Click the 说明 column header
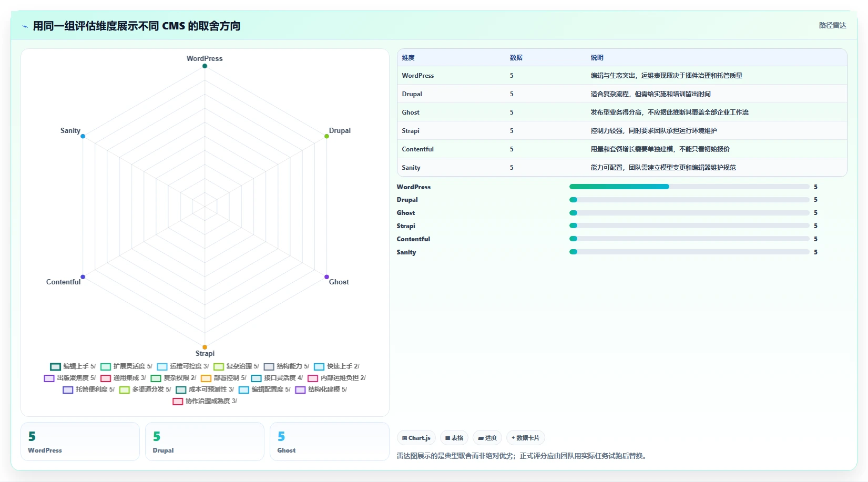868x482 pixels. tap(597, 58)
